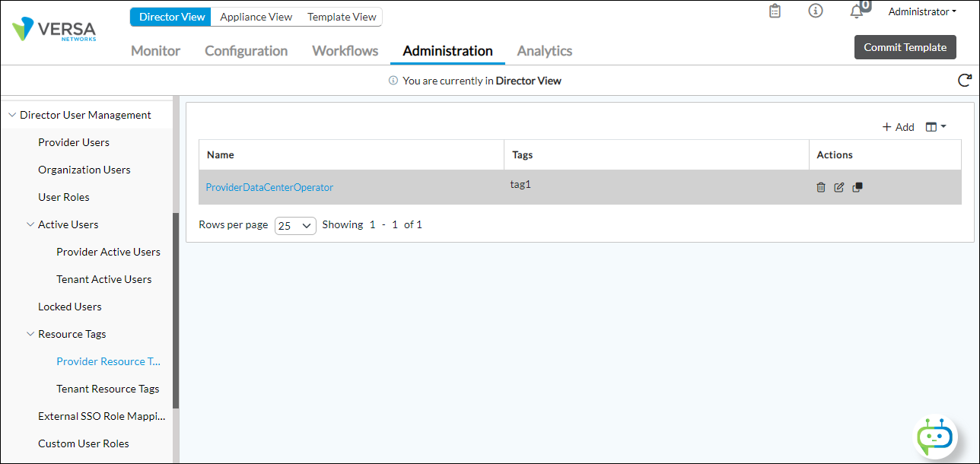Collapse the Director User Management section

click(12, 116)
